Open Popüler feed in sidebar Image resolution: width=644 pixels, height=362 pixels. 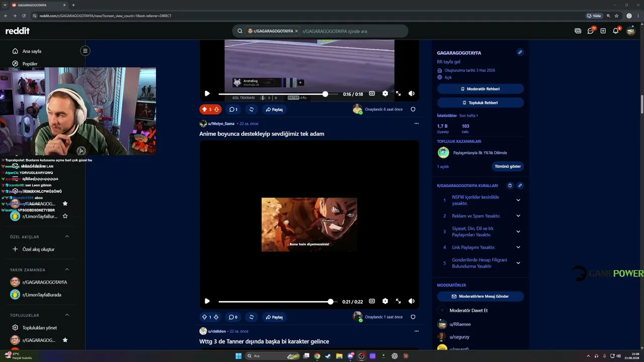(30, 64)
